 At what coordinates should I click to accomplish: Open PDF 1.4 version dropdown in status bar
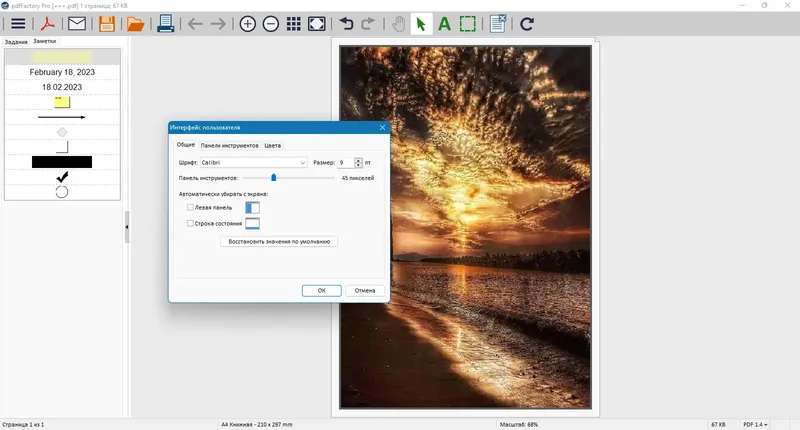tap(755, 424)
